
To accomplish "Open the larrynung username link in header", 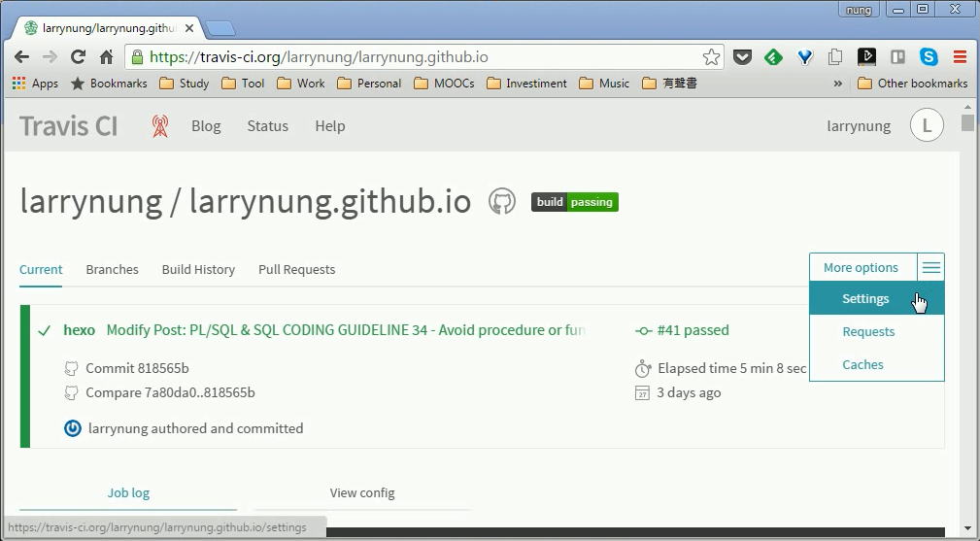I will click(859, 126).
